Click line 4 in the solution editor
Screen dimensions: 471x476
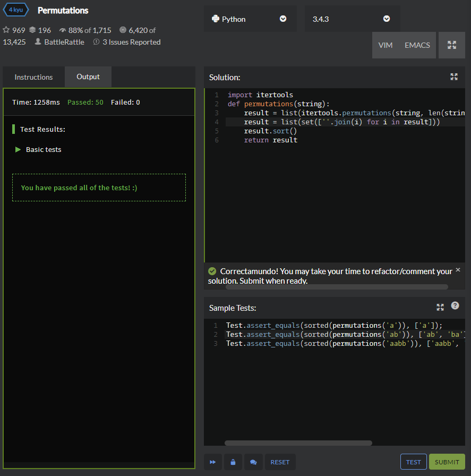[x=345, y=122]
